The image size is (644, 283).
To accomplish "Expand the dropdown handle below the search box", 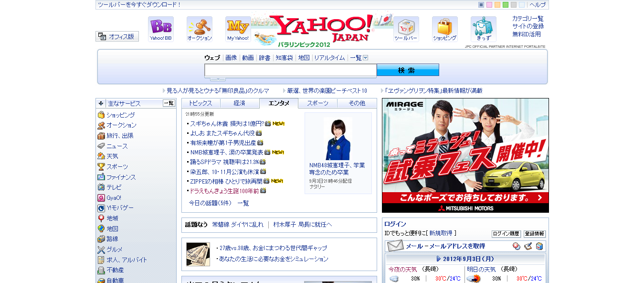I will coord(218,79).
